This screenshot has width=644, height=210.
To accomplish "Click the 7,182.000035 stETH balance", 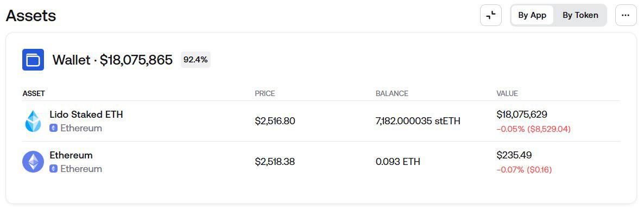I will click(x=418, y=121).
